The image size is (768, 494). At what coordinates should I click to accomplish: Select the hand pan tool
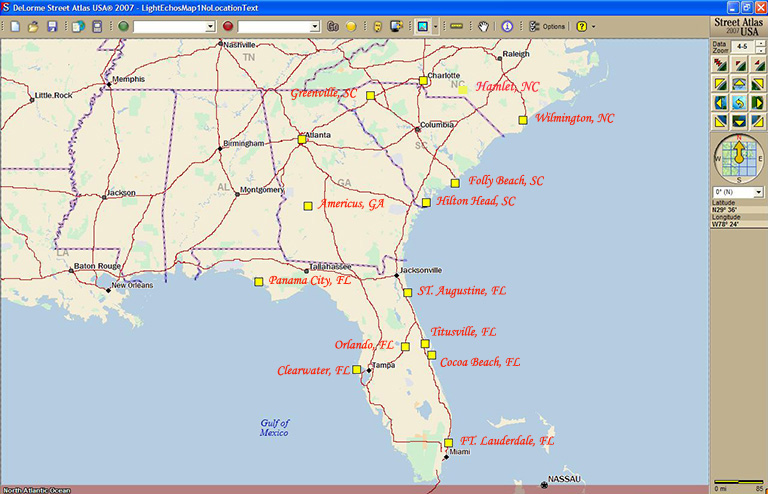coord(484,26)
